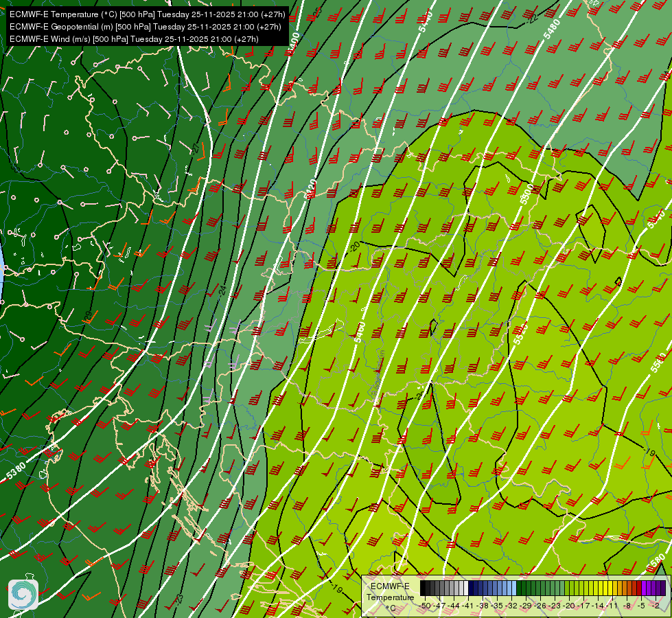Click the black swatch at the color scale start
The image size is (672, 618).
(x=423, y=588)
